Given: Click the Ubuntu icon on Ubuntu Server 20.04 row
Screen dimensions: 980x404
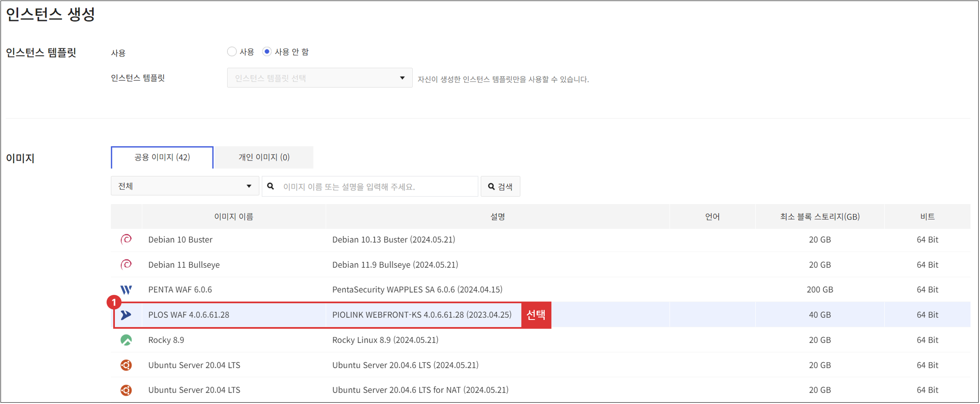Looking at the screenshot, I should click(x=126, y=365).
